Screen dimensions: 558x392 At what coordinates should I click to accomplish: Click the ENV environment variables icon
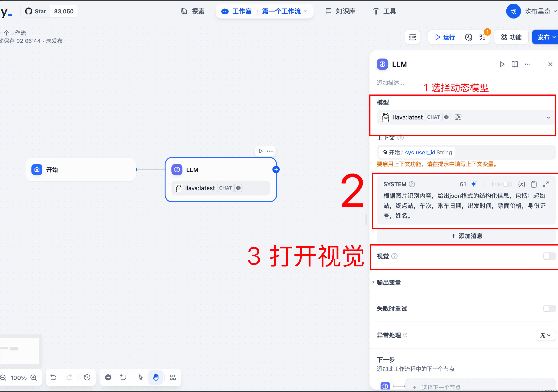pos(412,37)
